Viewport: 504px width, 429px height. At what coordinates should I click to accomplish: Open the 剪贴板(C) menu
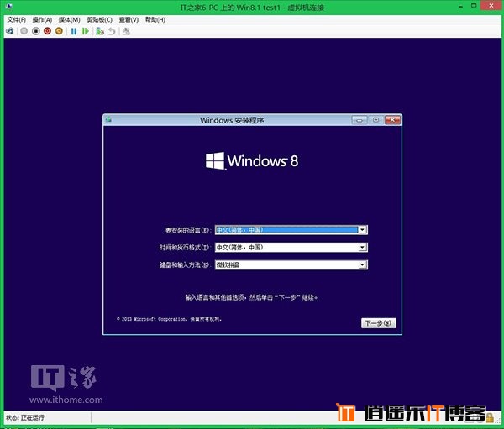(x=100, y=20)
